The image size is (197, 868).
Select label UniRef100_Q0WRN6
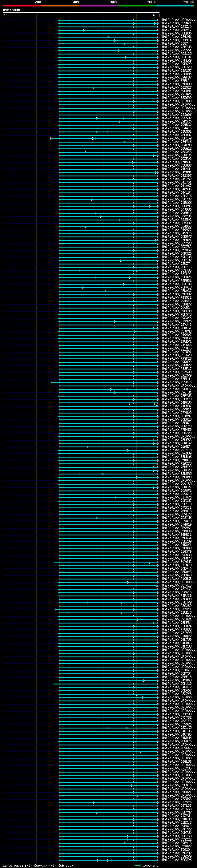pyautogui.click(x=177, y=206)
